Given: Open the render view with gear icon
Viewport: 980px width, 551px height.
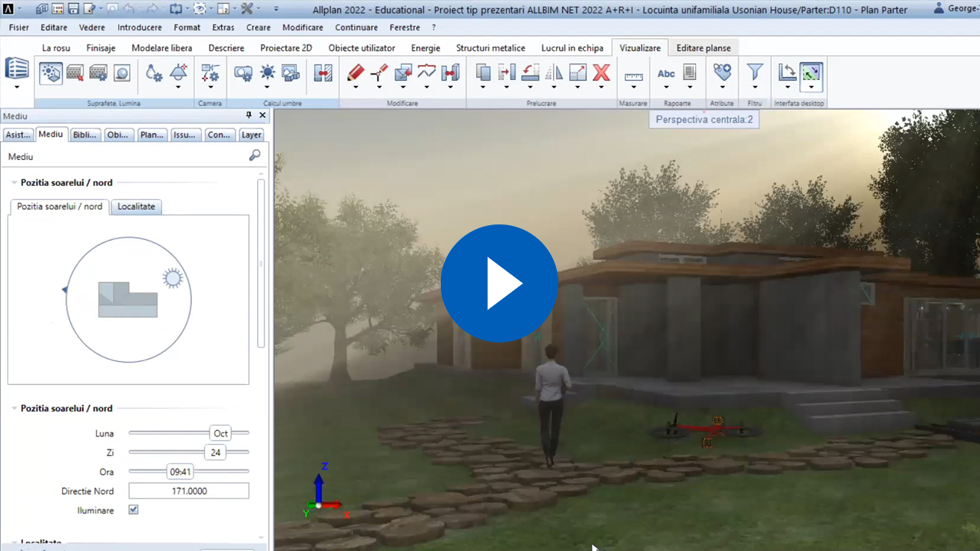Looking at the screenshot, I should click(243, 73).
